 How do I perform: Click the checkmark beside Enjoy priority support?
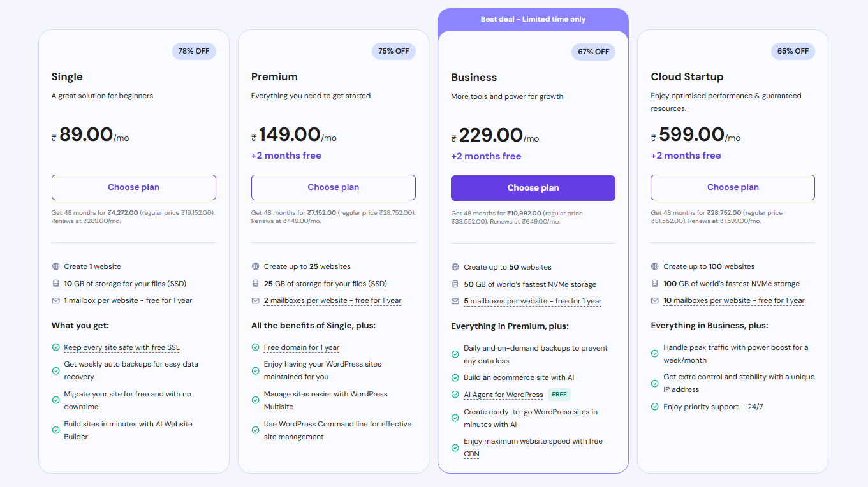coord(655,407)
